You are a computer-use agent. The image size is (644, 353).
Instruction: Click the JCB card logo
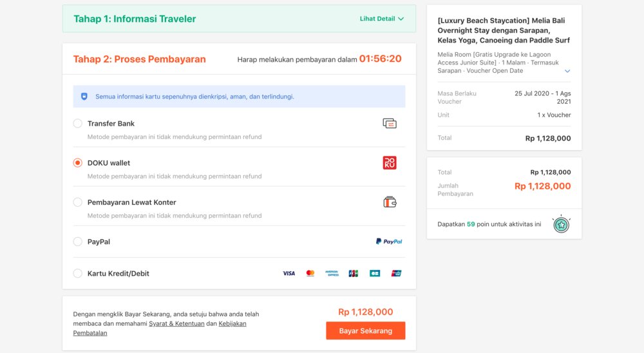[x=353, y=273]
